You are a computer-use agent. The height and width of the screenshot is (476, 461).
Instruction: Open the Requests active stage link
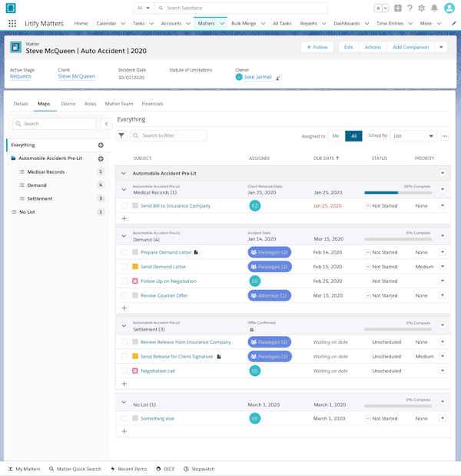tap(21, 76)
